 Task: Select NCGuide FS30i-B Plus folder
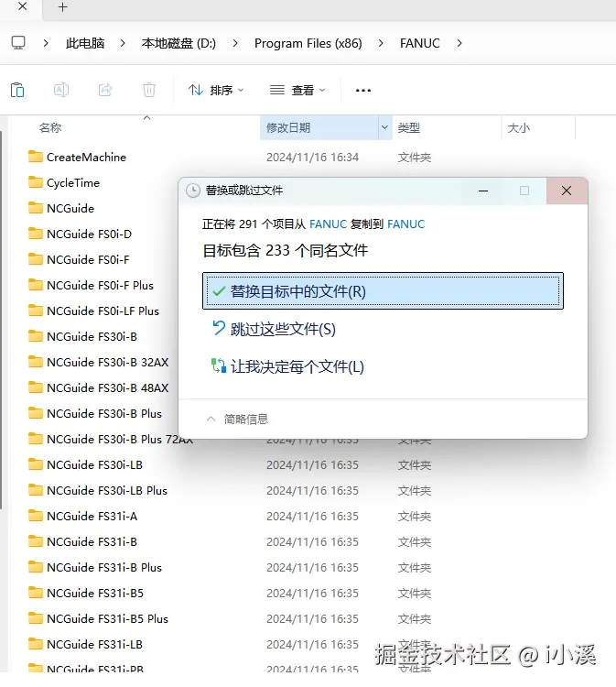point(94,413)
